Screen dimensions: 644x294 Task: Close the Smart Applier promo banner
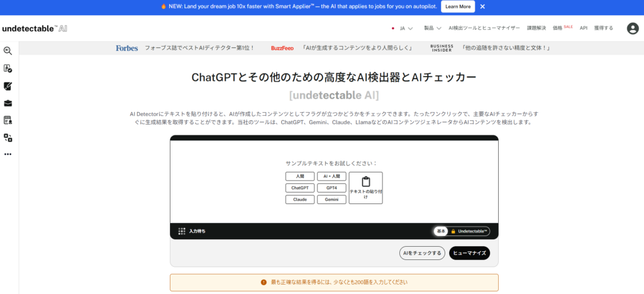point(482,6)
